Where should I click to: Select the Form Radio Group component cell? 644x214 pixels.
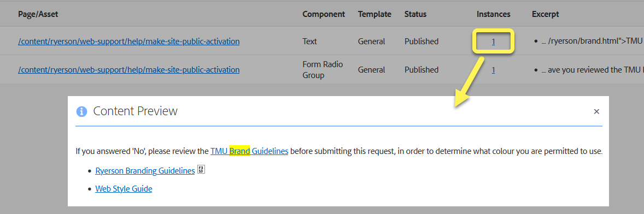click(x=323, y=70)
